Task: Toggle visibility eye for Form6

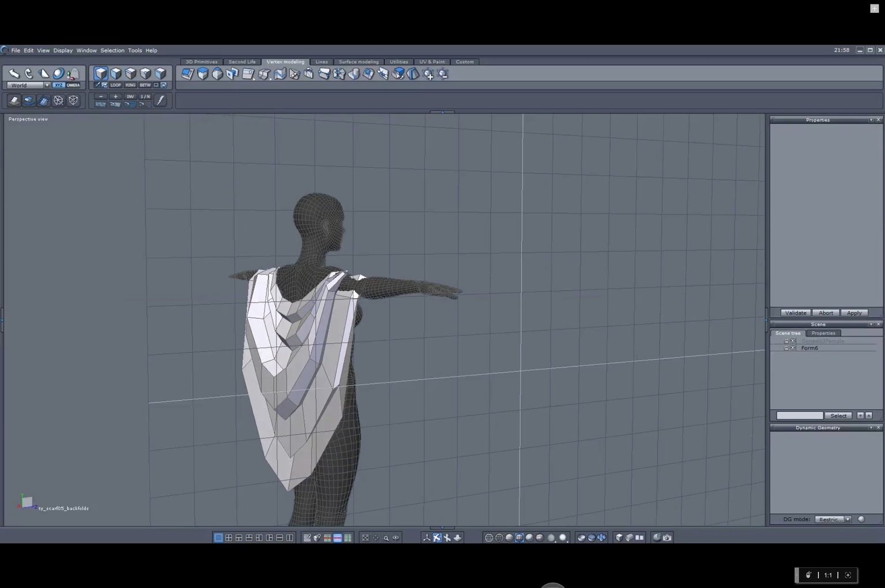Action: (x=793, y=348)
